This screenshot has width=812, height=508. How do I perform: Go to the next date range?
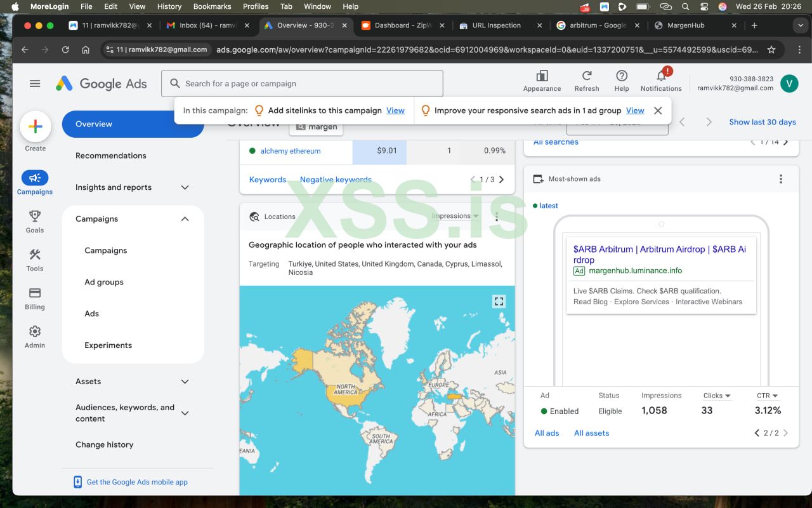[709, 122]
